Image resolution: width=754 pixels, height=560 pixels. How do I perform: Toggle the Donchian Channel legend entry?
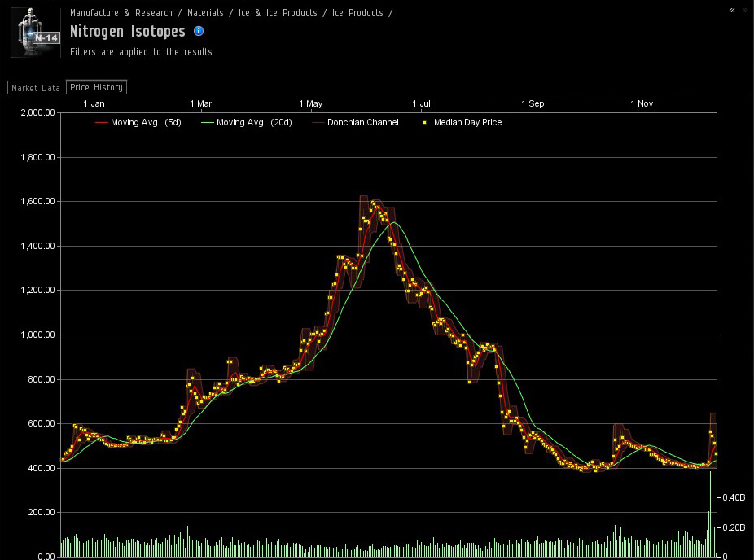coord(355,122)
